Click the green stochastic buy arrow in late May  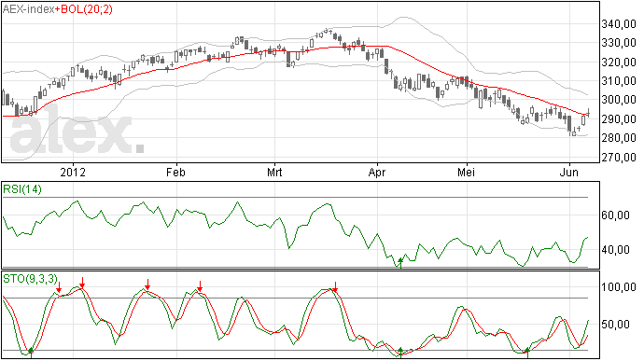(x=527, y=353)
